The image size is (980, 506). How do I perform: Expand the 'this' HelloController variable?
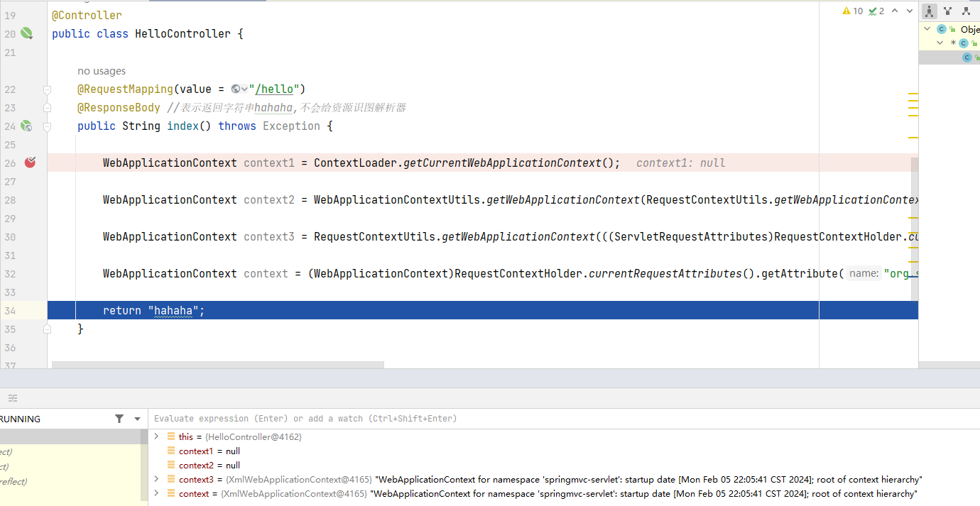coord(157,436)
